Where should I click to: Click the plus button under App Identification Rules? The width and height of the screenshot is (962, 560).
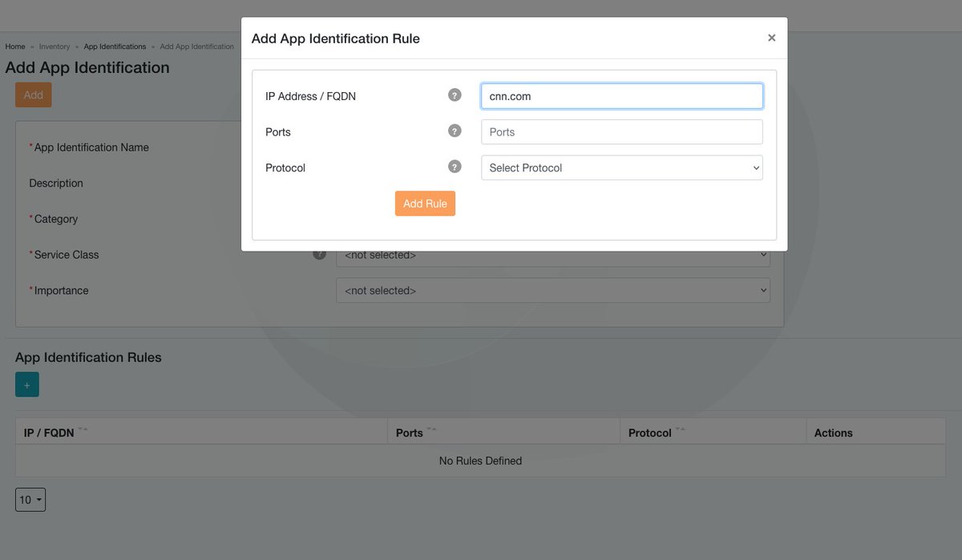point(26,385)
